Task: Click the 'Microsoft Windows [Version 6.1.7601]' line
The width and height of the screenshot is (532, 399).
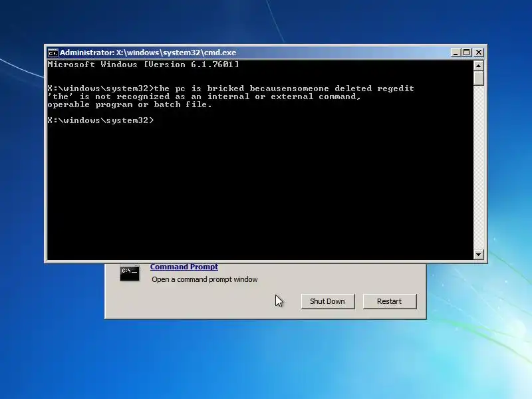Action: click(x=143, y=65)
